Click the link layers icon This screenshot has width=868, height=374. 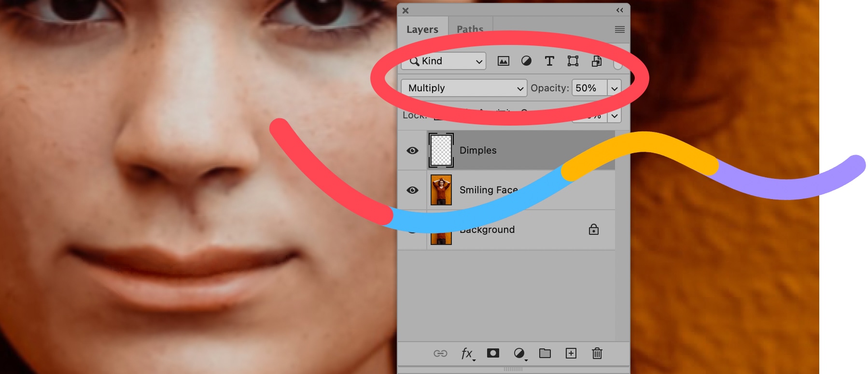coord(440,353)
